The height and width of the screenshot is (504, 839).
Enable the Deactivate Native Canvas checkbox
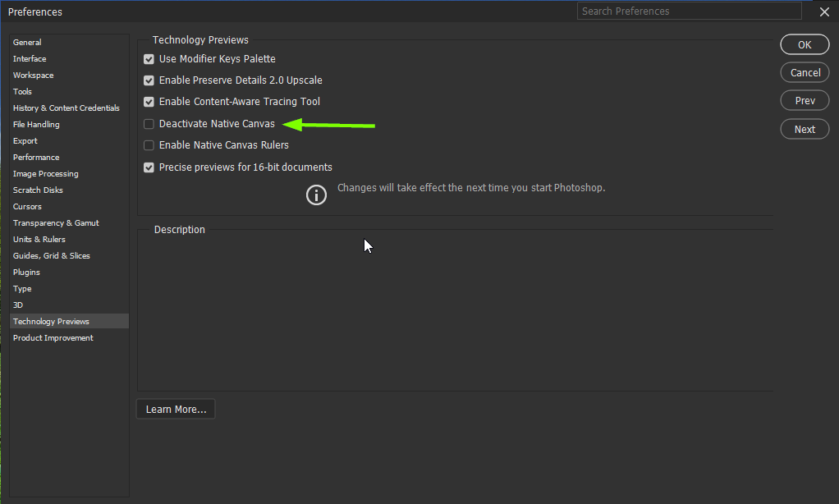(149, 123)
